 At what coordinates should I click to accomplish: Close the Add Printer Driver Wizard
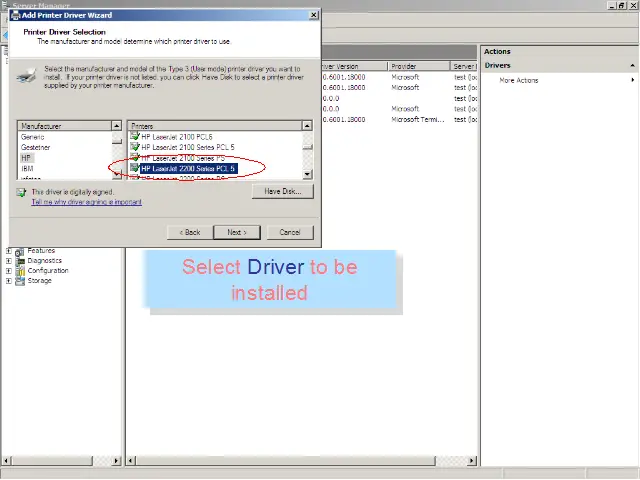(313, 15)
